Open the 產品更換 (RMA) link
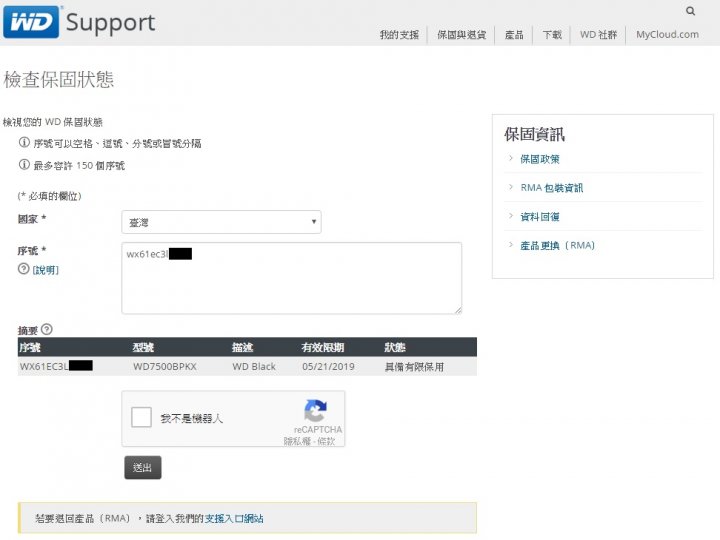The width and height of the screenshot is (720, 540). (557, 246)
